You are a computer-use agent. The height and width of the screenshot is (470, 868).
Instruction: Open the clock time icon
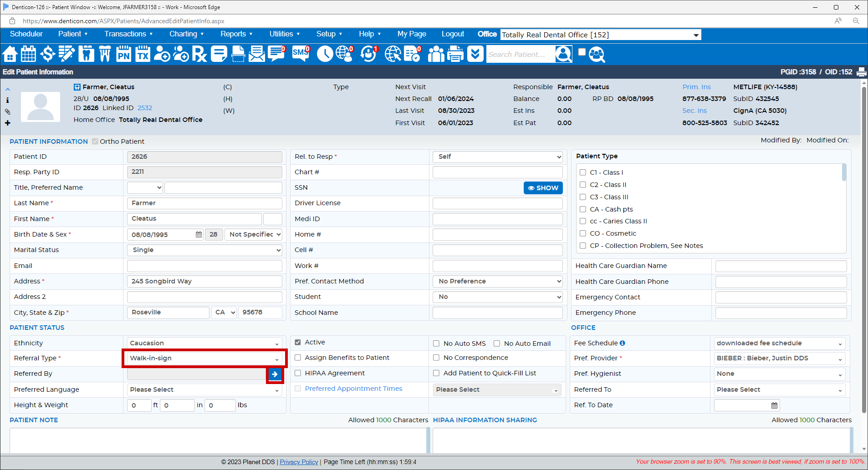325,54
